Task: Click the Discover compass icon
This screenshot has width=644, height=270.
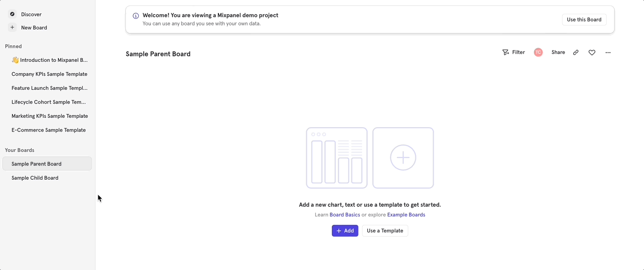Action: [x=12, y=14]
